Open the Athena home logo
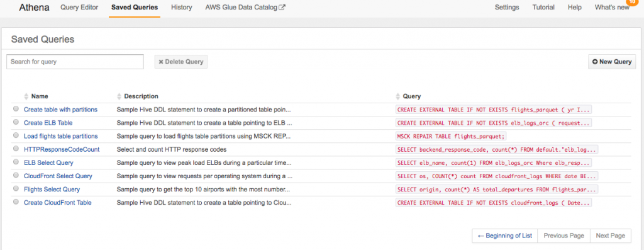 click(x=35, y=8)
